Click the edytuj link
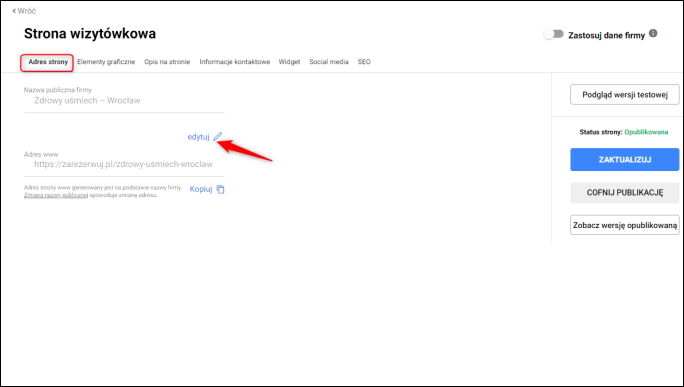The image size is (684, 387). 198,137
